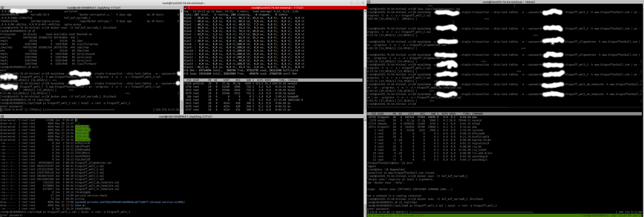Click file name kingsoff_welt_de_template.sql
The height and width of the screenshot is (217, 644).
(97, 182)
